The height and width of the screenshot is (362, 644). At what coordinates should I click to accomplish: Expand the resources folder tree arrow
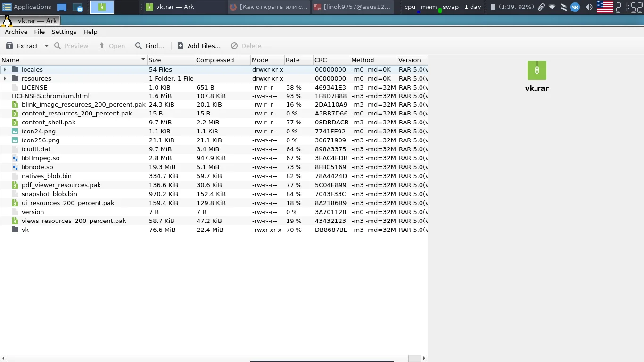pyautogui.click(x=5, y=79)
